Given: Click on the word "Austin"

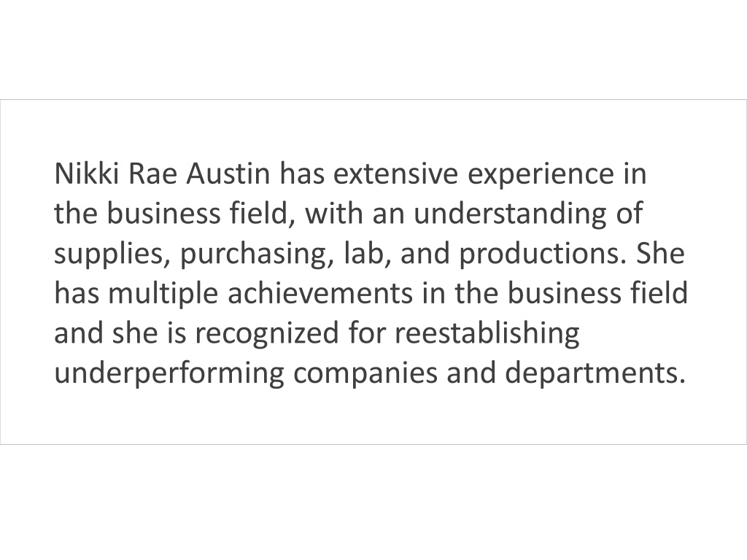Looking at the screenshot, I should click(228, 174).
